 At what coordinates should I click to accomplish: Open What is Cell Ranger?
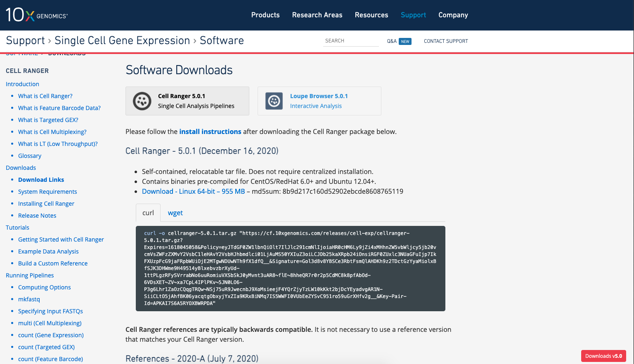[x=45, y=96]
